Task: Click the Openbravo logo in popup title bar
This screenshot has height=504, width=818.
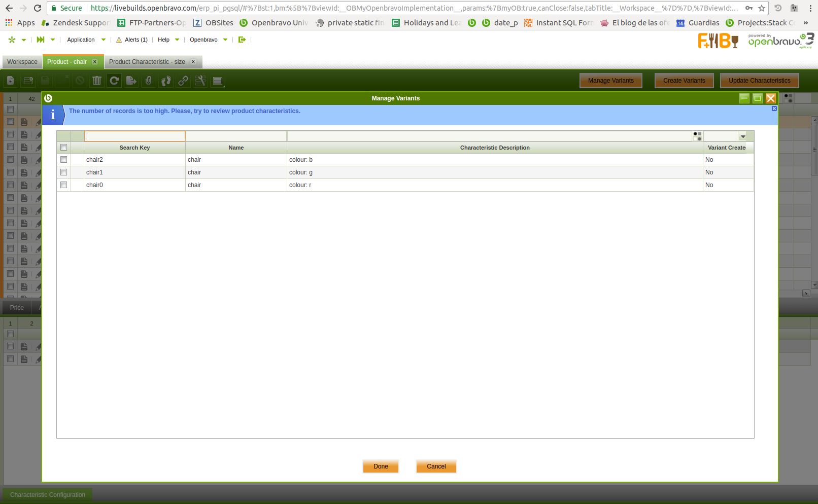Action: click(x=48, y=98)
